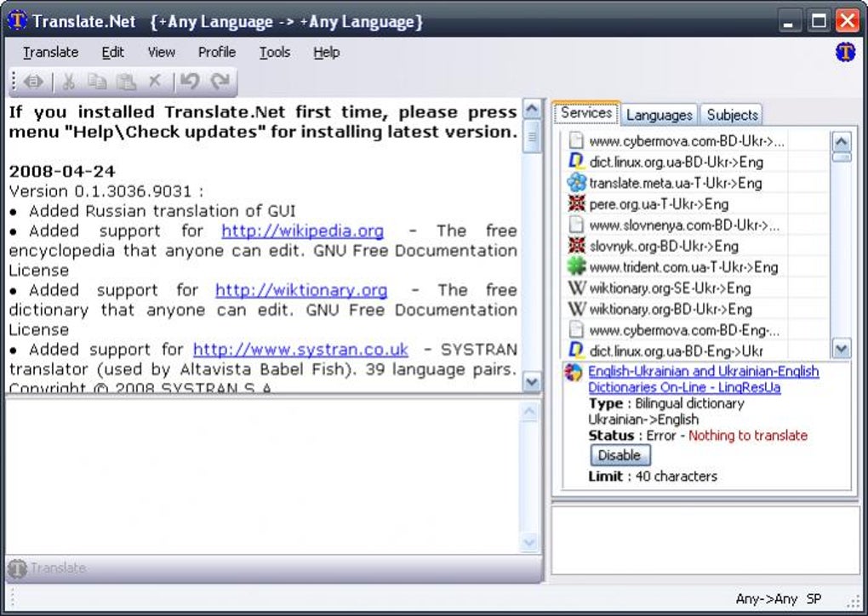Image resolution: width=868 pixels, height=616 pixels.
Task: Click the Cut scissors toolbar icon
Action: 69,82
